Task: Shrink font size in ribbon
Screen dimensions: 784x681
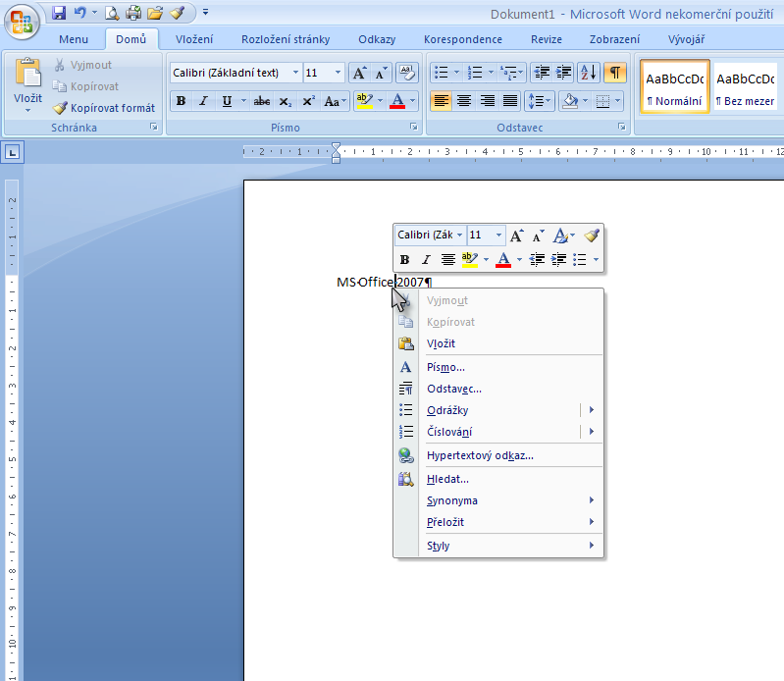Action: (x=381, y=73)
